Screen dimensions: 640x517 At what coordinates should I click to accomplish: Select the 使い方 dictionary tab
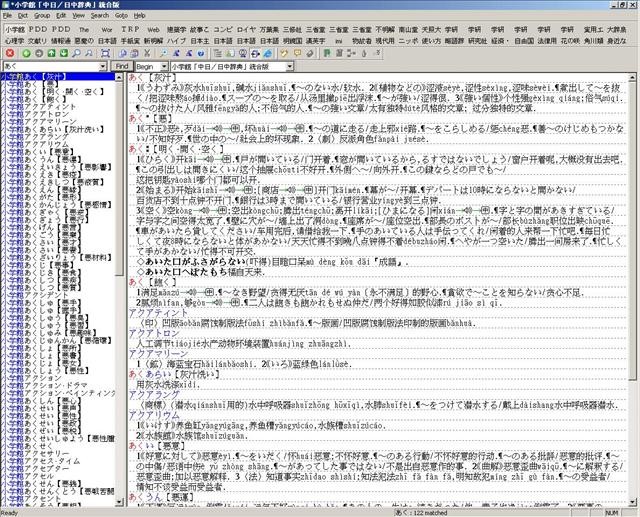431,41
